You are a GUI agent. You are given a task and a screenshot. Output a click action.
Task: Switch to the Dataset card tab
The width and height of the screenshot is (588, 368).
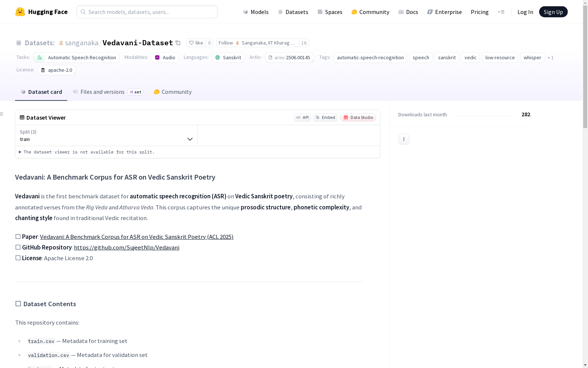(x=41, y=92)
